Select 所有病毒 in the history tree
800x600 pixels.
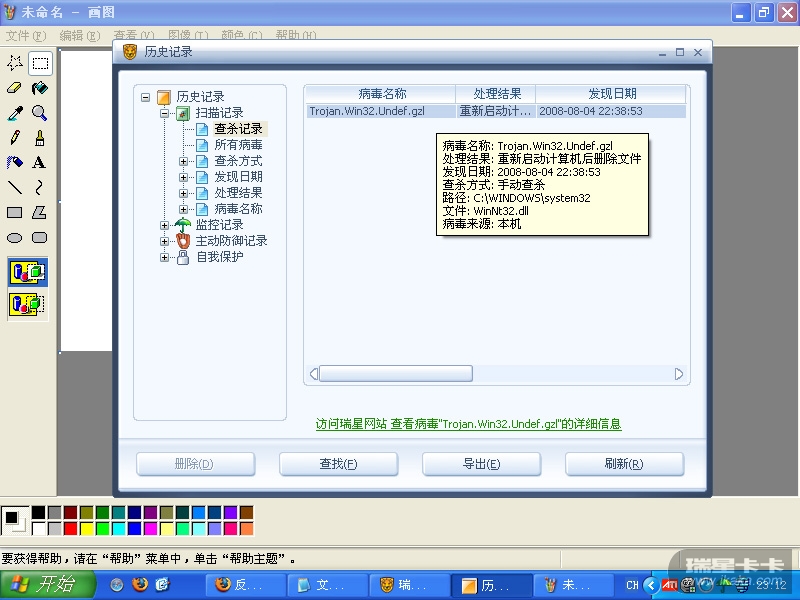pyautogui.click(x=238, y=145)
